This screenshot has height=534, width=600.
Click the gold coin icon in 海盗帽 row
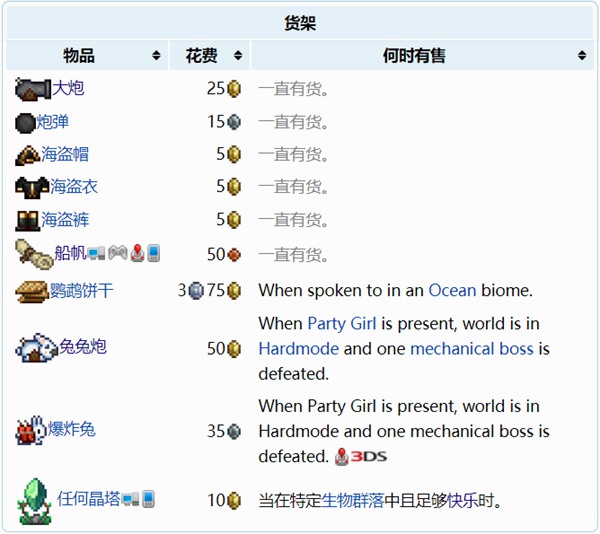[x=234, y=155]
